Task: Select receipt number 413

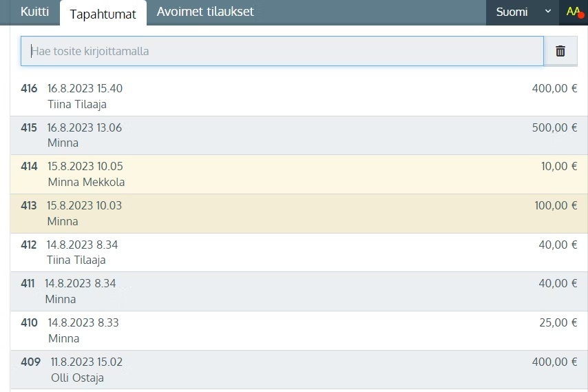Action: 29,205
